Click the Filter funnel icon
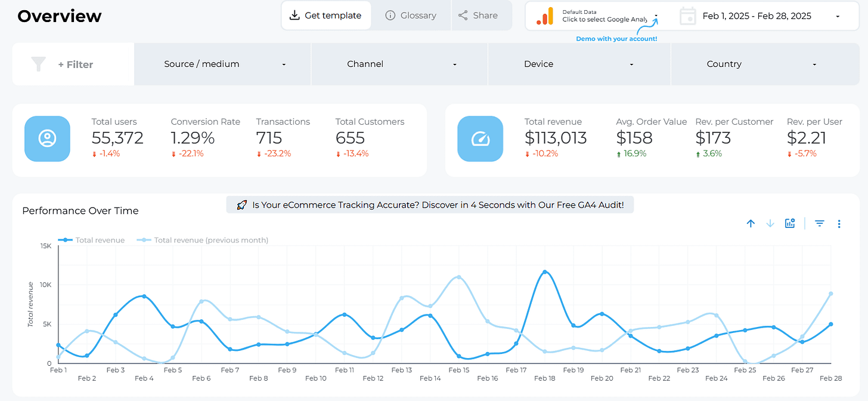868x401 pixels. [x=38, y=64]
